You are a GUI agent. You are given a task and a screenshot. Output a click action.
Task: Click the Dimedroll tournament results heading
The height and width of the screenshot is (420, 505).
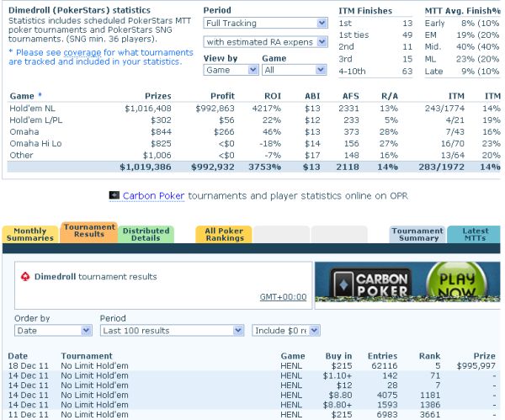[x=96, y=277]
